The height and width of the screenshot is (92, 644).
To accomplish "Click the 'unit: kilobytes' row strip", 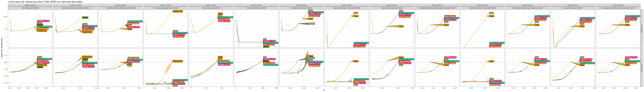I will [x=641, y=28].
